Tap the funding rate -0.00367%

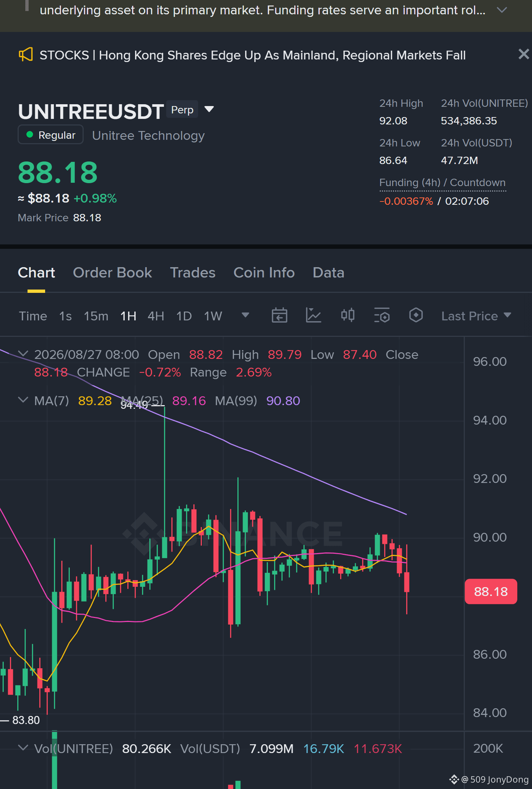pyautogui.click(x=406, y=201)
